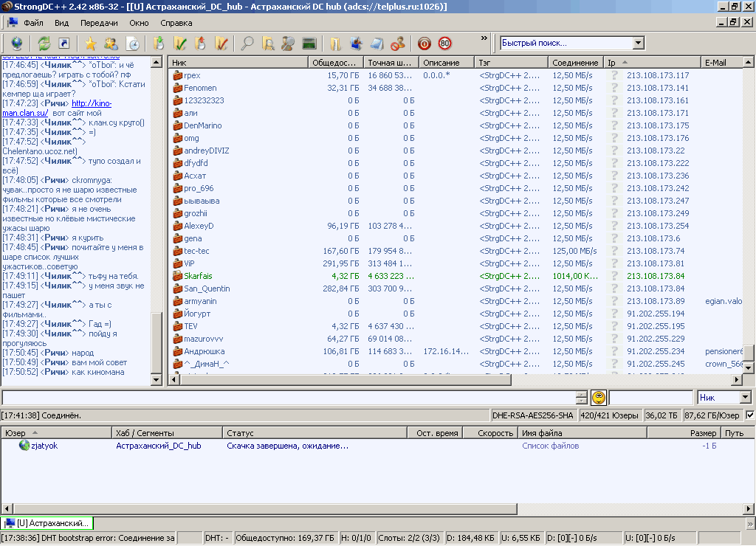Open the emoticon smiley picker

(599, 398)
